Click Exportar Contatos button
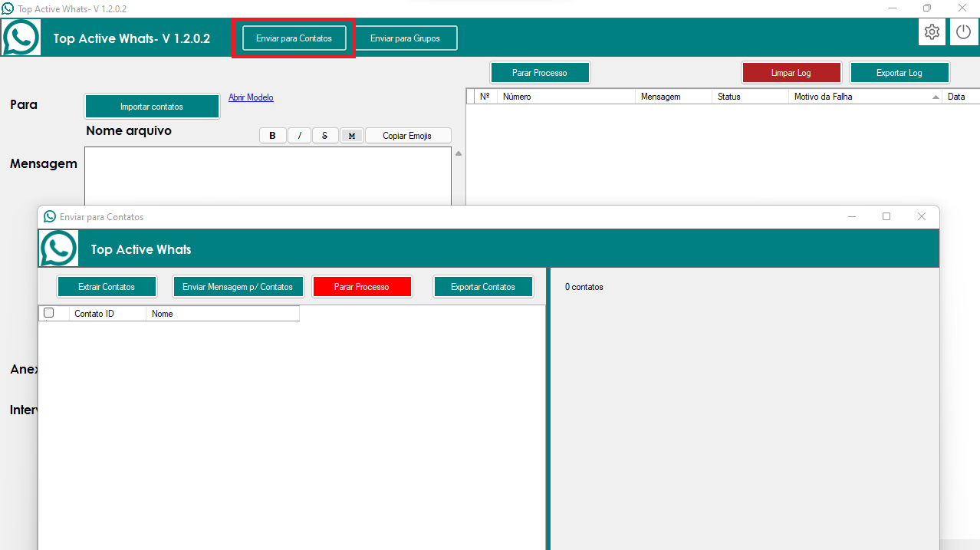Image resolution: width=980 pixels, height=550 pixels. (x=483, y=287)
